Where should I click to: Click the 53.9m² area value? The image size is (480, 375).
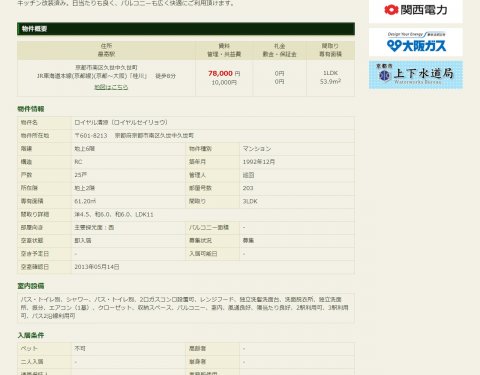tap(330, 81)
